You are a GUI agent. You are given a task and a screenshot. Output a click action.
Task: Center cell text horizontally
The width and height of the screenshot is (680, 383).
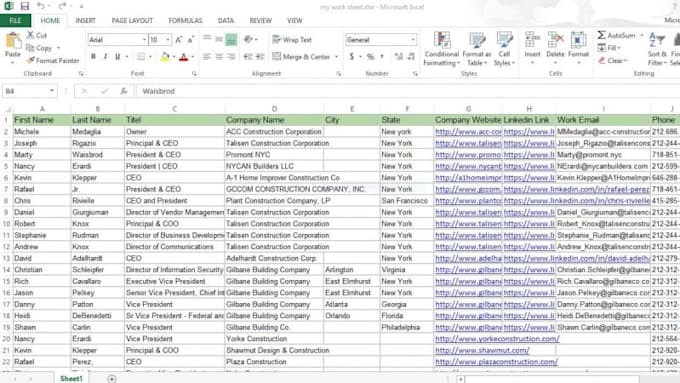[219, 56]
